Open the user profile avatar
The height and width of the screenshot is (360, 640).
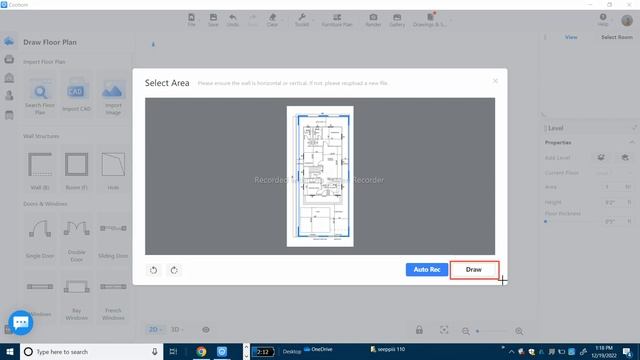[627, 20]
